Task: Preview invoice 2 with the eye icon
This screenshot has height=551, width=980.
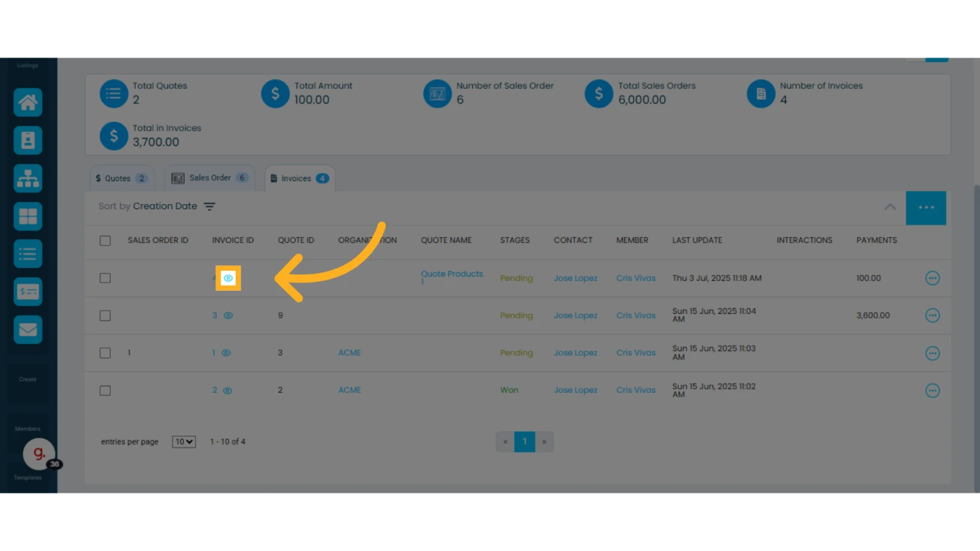Action: pos(227,390)
